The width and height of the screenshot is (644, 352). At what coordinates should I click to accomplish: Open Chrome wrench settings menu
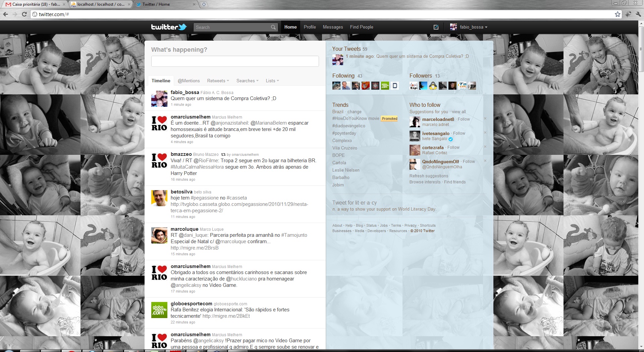tap(638, 14)
